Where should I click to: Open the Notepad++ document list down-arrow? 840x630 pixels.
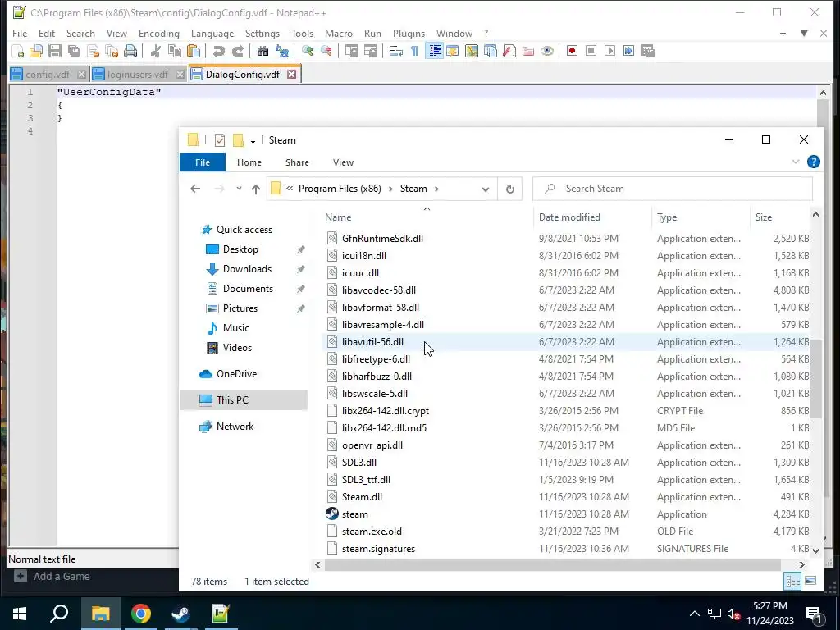[x=804, y=33]
